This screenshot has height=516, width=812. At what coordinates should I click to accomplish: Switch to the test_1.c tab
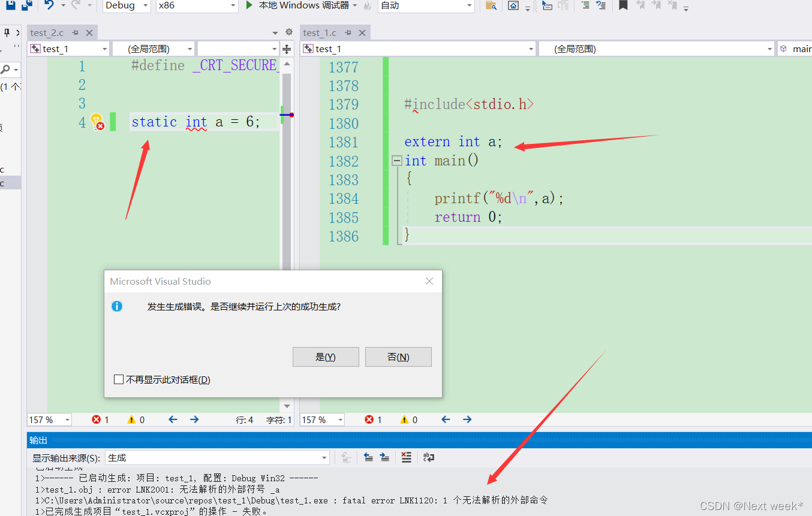coord(320,32)
